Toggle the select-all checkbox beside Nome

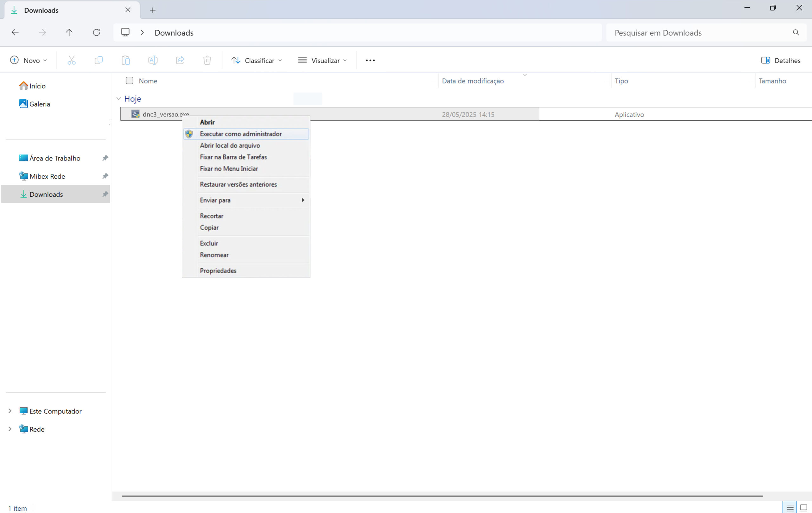129,81
